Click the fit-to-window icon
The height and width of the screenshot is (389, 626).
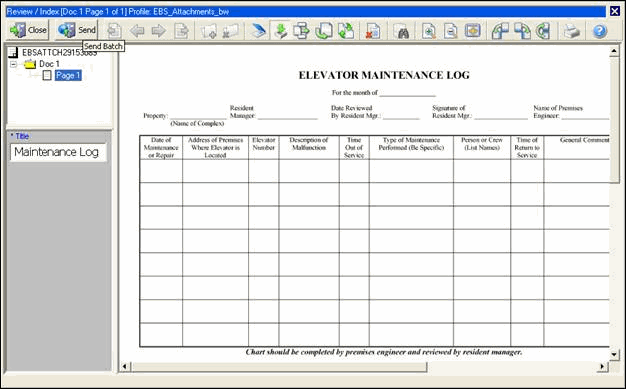pyautogui.click(x=473, y=31)
